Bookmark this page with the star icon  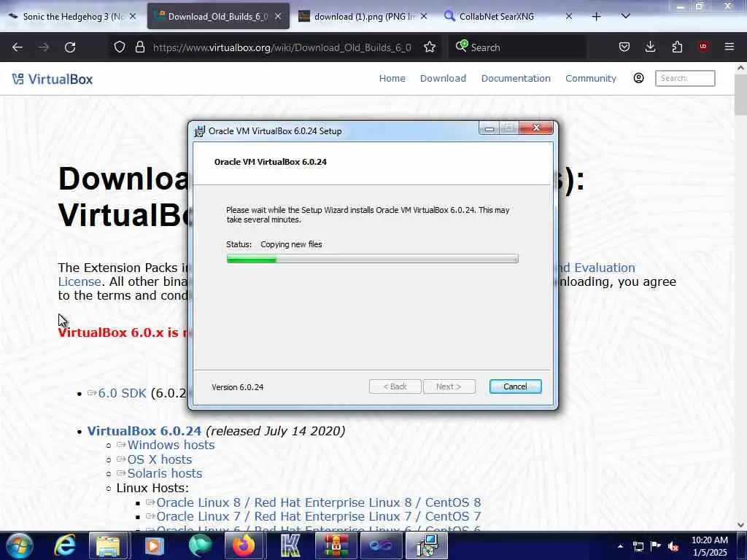pos(430,47)
